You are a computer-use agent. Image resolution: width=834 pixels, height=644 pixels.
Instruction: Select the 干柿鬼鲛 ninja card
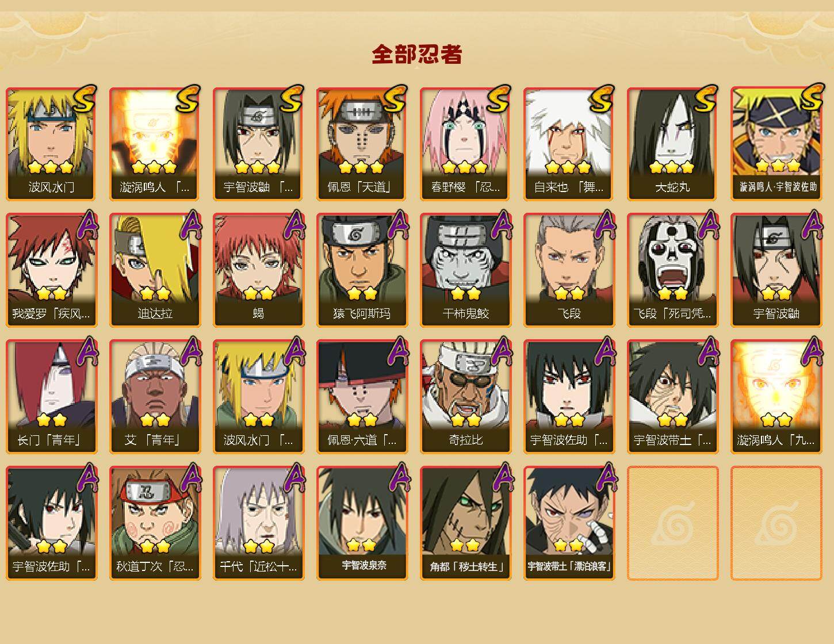point(466,270)
